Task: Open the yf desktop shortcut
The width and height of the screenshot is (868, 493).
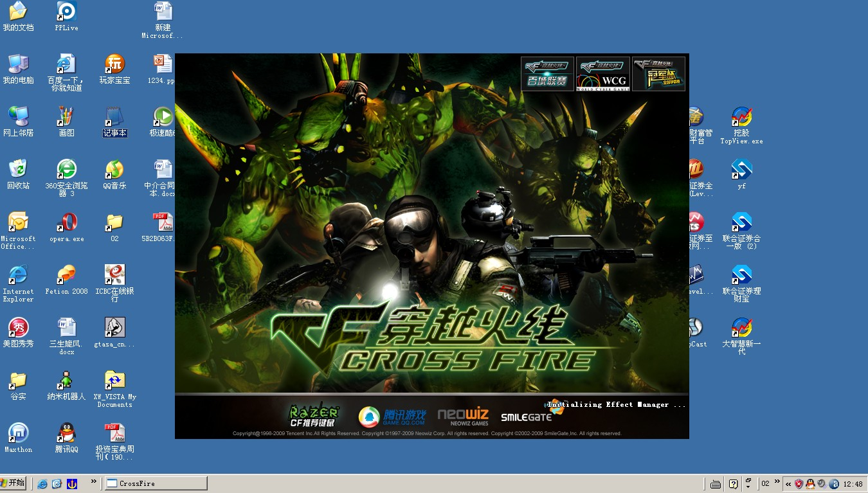Action: [741, 175]
